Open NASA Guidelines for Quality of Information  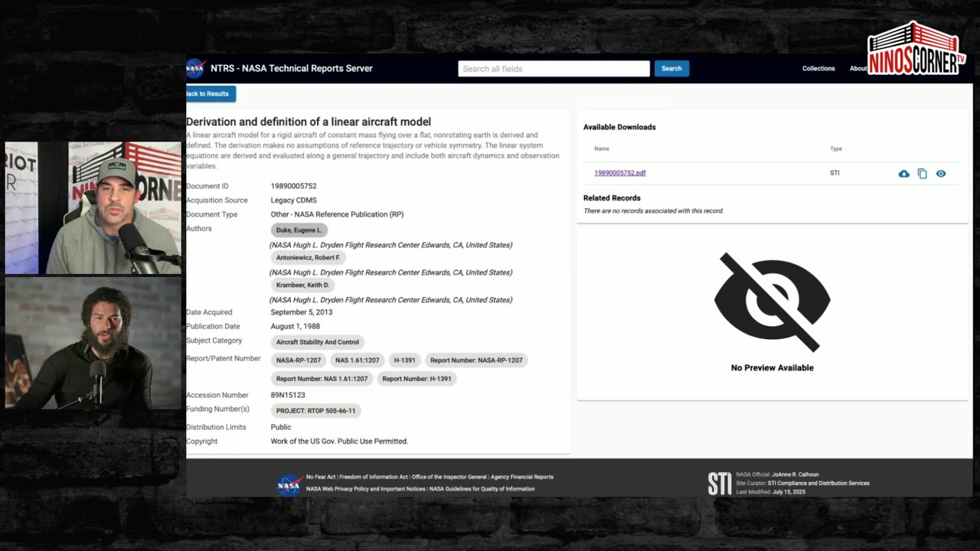pyautogui.click(x=482, y=488)
